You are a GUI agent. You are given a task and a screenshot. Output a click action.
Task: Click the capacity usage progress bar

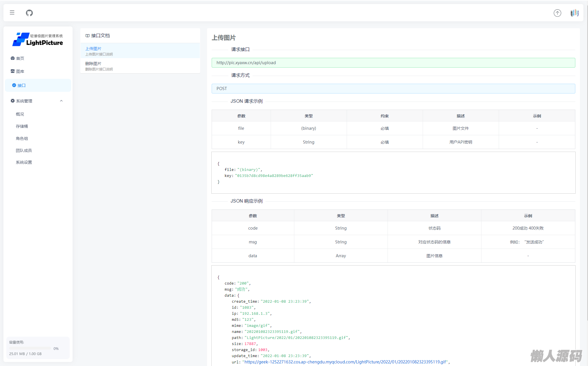point(30,348)
